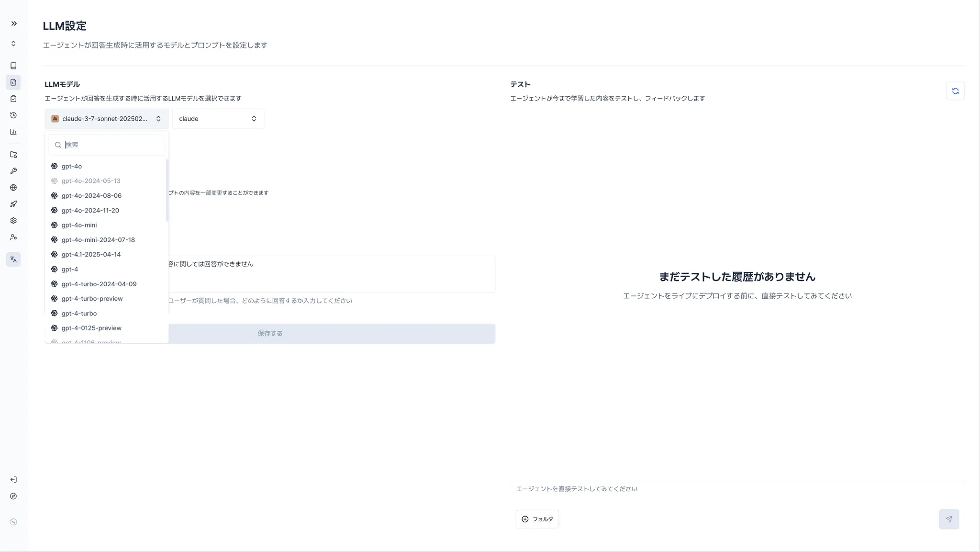980x552 pixels.
Task: Open the clipboard check sidebar icon
Action: point(13,99)
